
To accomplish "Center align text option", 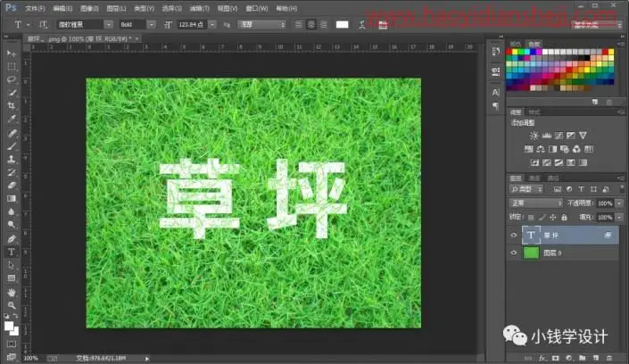I will click(310, 25).
